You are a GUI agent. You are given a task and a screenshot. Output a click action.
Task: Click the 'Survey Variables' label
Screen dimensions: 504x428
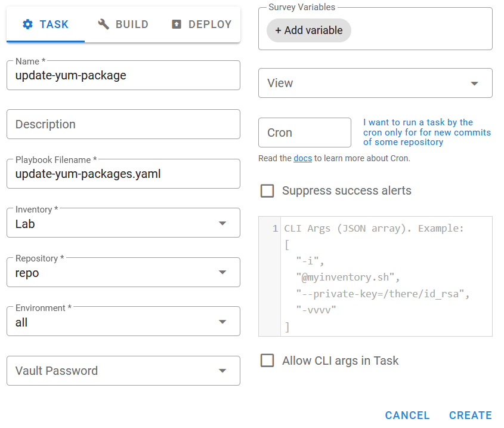click(302, 7)
